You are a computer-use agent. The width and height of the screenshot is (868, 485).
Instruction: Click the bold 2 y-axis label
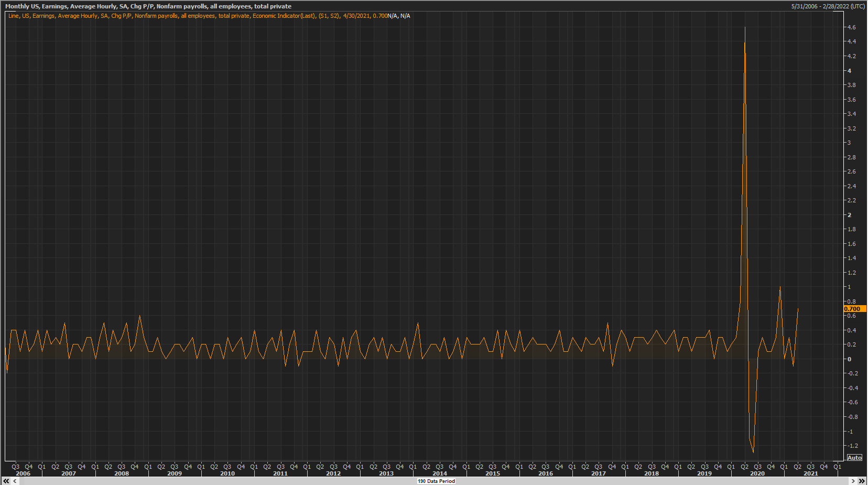[x=850, y=215]
